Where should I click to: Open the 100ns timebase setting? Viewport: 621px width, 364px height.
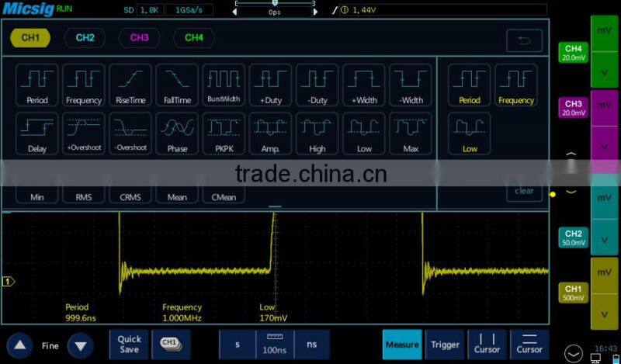coord(275,345)
